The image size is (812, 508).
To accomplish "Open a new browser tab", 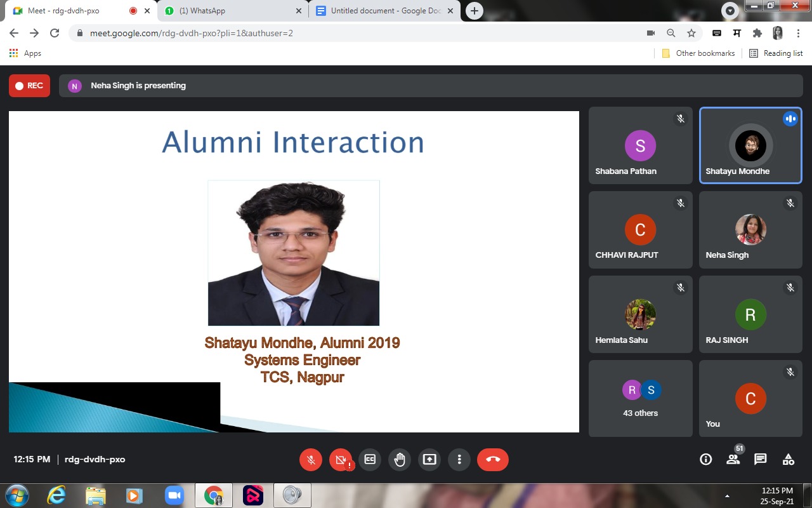I will pyautogui.click(x=474, y=11).
